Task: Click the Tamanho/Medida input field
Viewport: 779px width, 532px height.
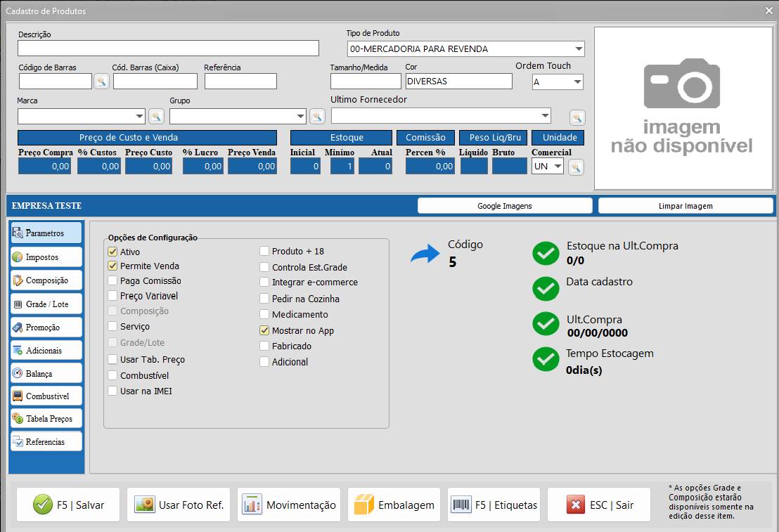Action: point(366,81)
